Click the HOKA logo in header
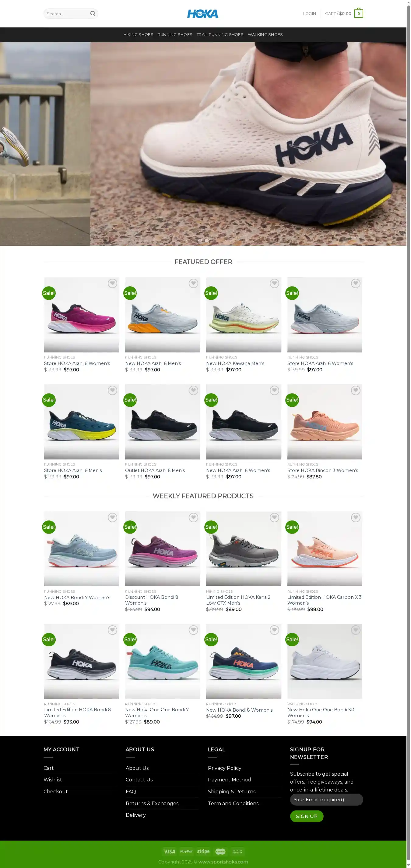 [x=203, y=13]
